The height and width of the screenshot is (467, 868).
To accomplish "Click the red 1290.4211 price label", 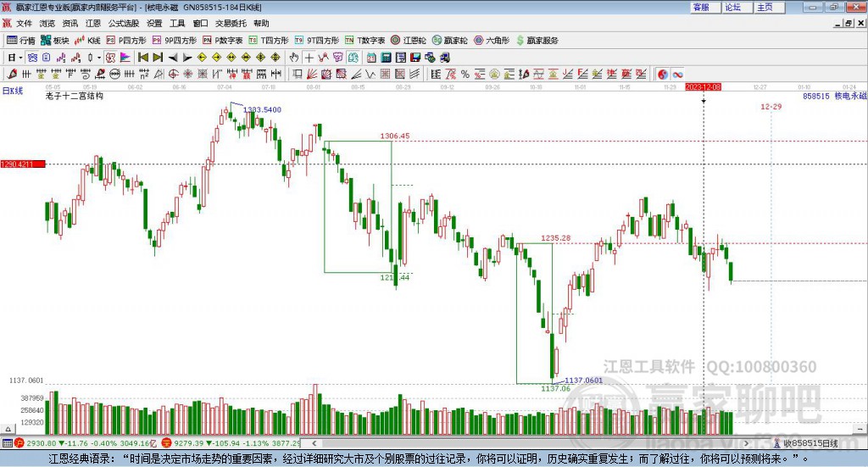I will (x=23, y=164).
